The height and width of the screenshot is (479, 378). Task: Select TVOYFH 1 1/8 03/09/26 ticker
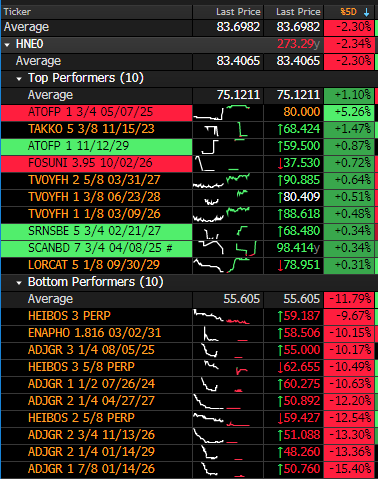[x=94, y=214]
